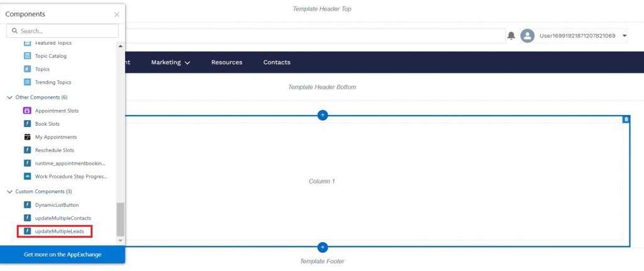Click the Template Header Bottom region
Viewport: 644px width, 271px height.
coord(322,87)
